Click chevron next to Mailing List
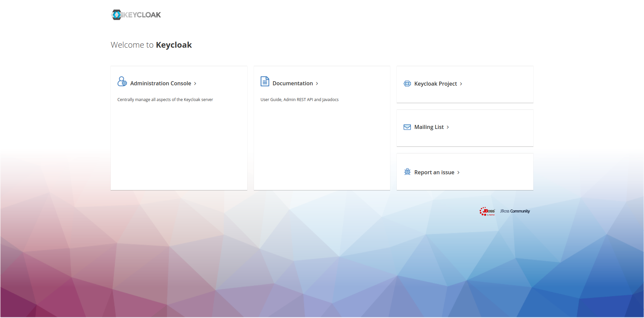The height and width of the screenshot is (318, 644). 448,127
